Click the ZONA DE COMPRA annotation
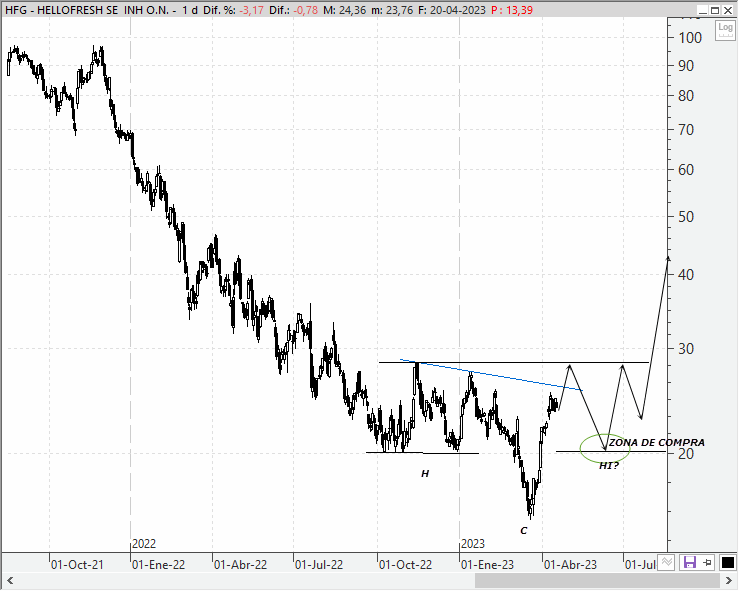This screenshot has height=591, width=739. click(x=657, y=443)
